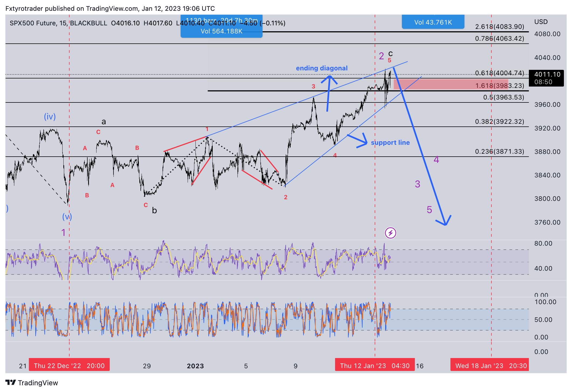This screenshot has height=392, width=572.
Task: Click the USD currency label on price axis
Action: 541,22
